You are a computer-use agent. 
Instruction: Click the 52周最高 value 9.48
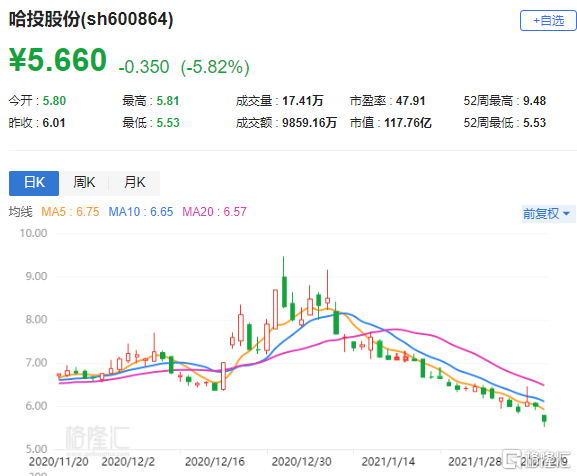pyautogui.click(x=534, y=101)
